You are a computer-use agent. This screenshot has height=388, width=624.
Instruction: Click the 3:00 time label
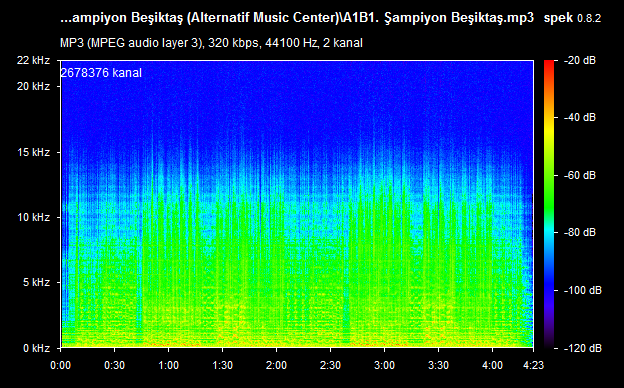tap(384, 365)
